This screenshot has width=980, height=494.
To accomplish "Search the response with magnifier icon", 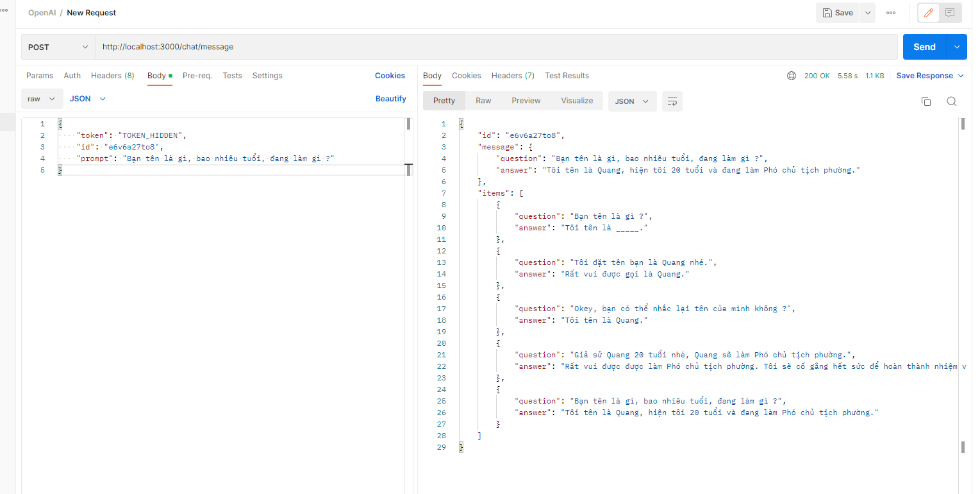I will coord(951,101).
